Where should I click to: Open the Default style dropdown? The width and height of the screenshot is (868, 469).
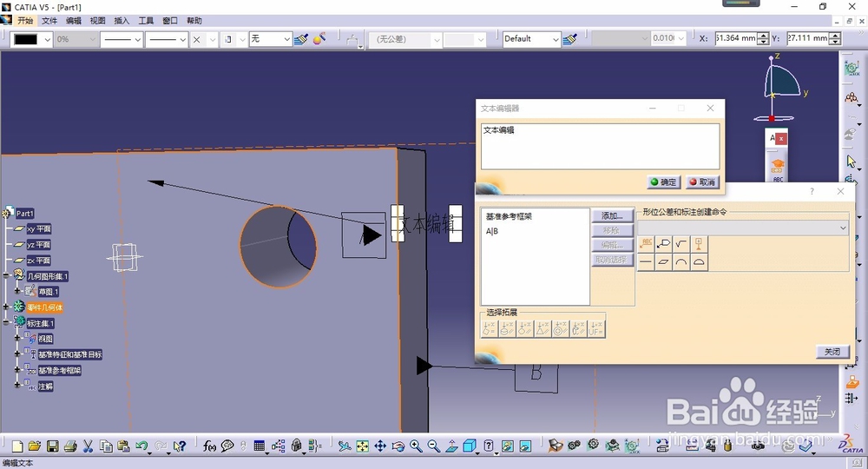coord(556,39)
